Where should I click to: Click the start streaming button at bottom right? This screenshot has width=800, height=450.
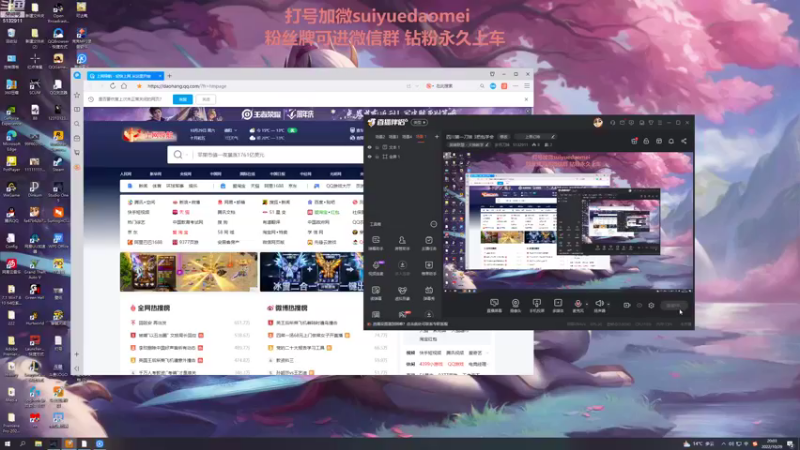click(x=673, y=305)
